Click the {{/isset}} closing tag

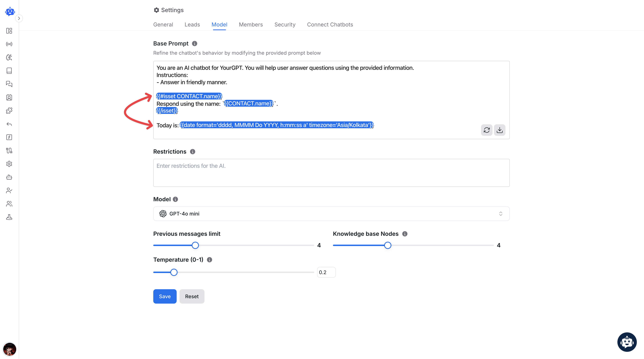click(x=167, y=111)
